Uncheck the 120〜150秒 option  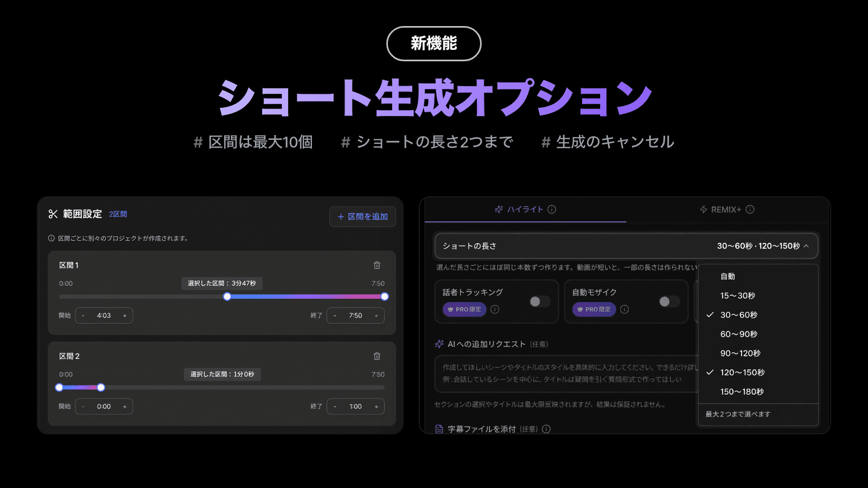(x=758, y=373)
